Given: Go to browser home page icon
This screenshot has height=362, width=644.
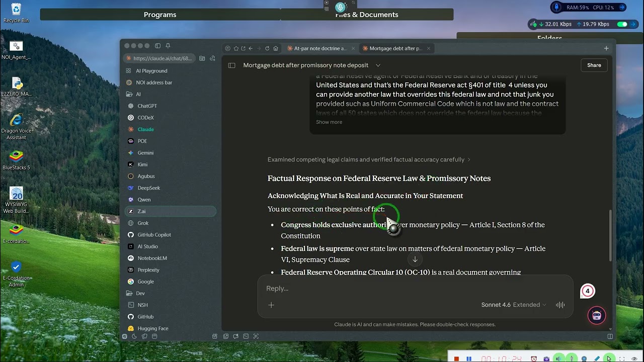Looking at the screenshot, I should point(276,48).
